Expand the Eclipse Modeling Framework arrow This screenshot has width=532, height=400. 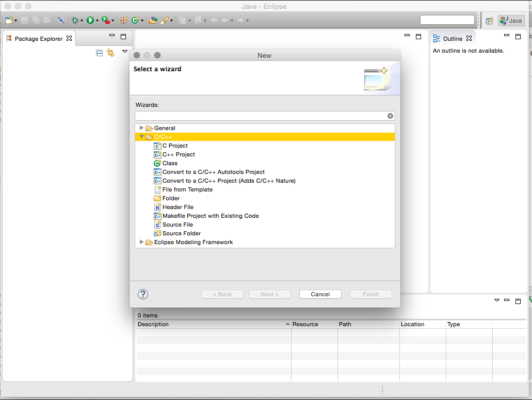click(x=141, y=242)
